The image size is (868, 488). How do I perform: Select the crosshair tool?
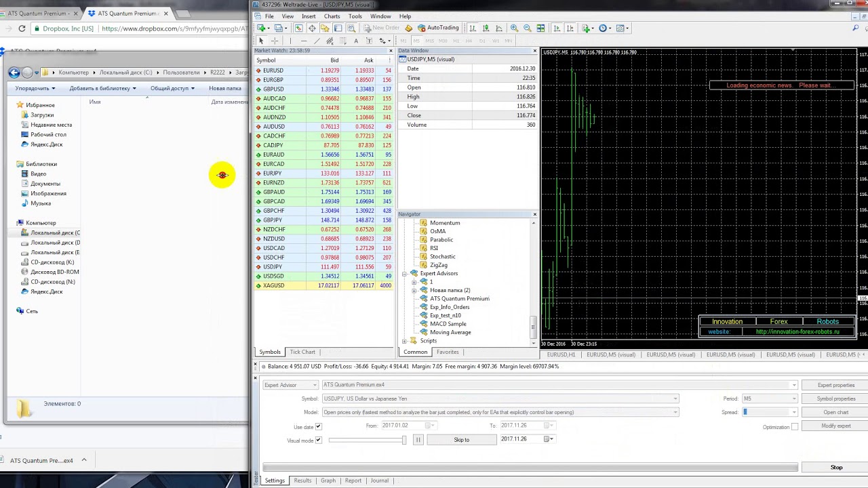click(x=275, y=41)
